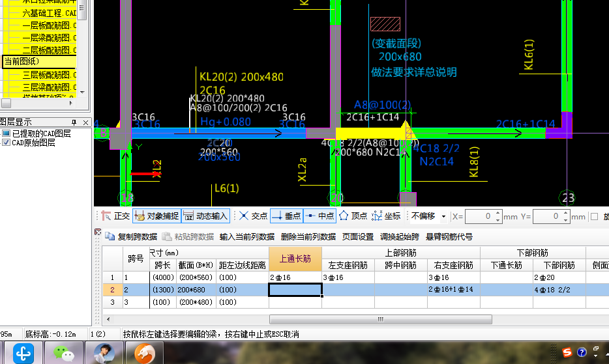Select cell 2⌀16+1⌀14 in row 2
Image resolution: width=609 pixels, height=364 pixels.
point(454,290)
